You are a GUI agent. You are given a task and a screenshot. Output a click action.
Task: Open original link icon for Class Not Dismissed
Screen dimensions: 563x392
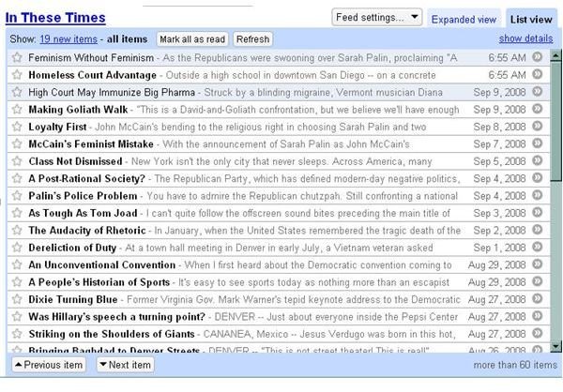tap(537, 160)
